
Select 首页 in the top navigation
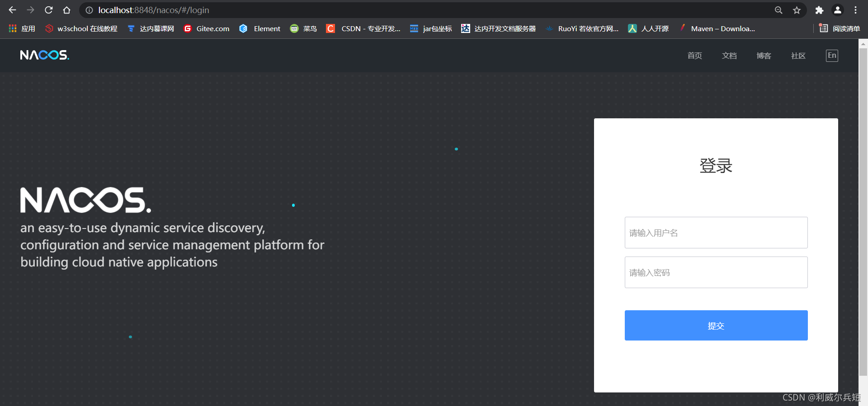click(x=694, y=56)
